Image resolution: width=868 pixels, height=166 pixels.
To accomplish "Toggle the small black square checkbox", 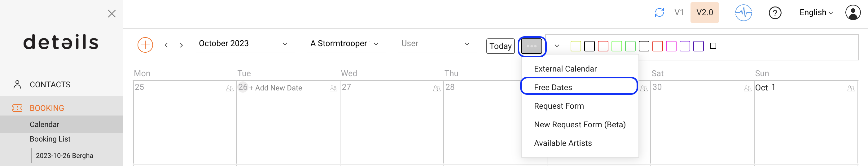I will [x=713, y=46].
